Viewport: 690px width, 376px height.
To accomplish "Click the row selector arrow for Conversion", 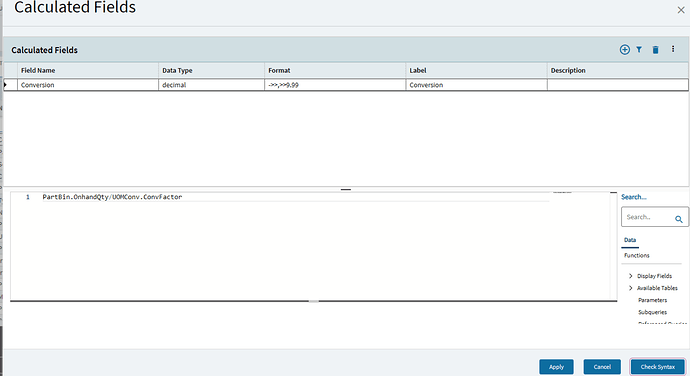I will tap(5, 85).
